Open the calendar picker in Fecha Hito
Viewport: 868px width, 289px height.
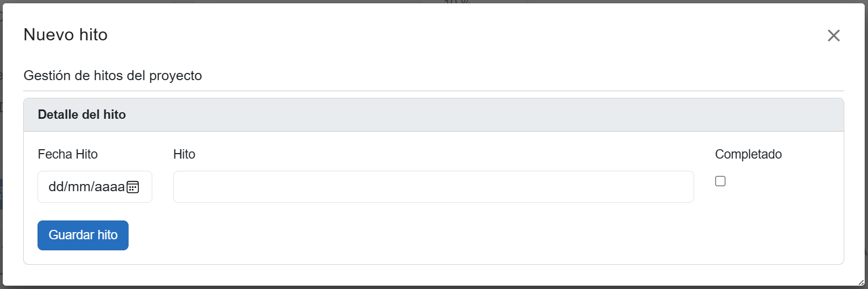pos(133,187)
